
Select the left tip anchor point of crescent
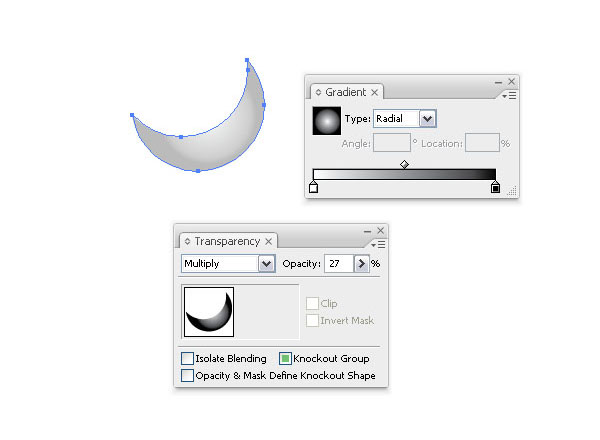click(x=132, y=115)
